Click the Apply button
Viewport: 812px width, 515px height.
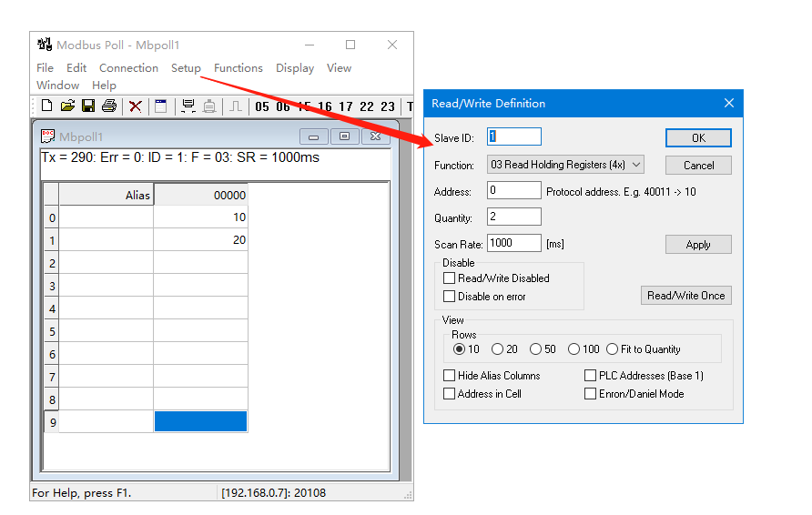pyautogui.click(x=698, y=245)
